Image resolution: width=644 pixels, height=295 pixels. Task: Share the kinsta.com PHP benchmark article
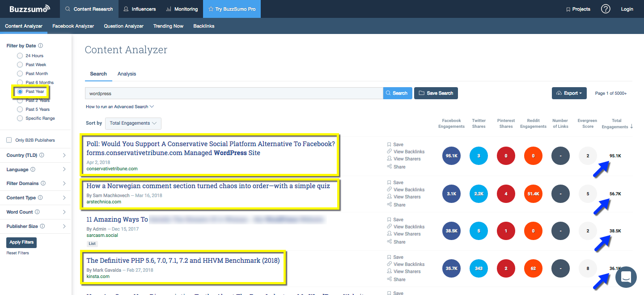click(x=396, y=279)
